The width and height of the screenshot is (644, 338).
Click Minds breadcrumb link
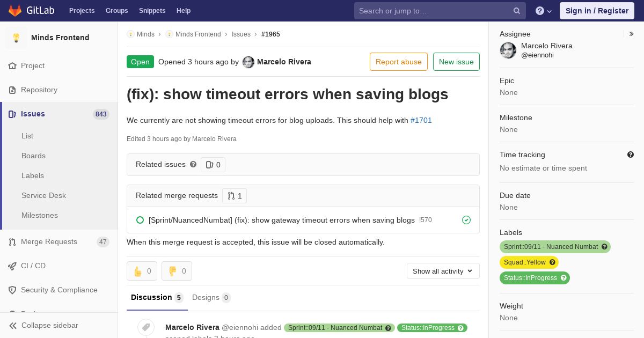(145, 34)
